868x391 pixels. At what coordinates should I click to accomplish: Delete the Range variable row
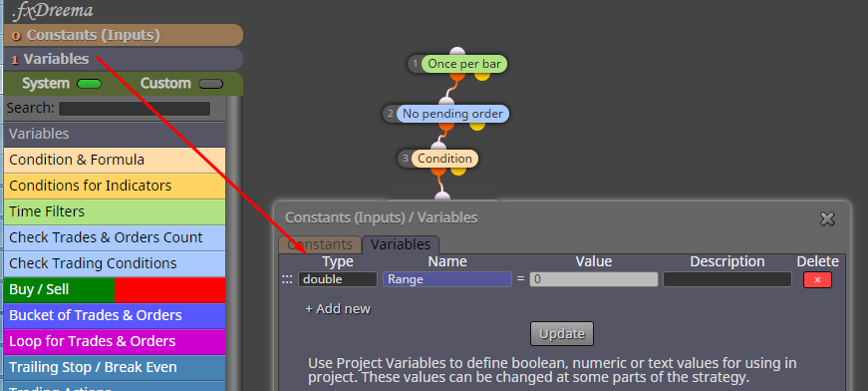[817, 279]
